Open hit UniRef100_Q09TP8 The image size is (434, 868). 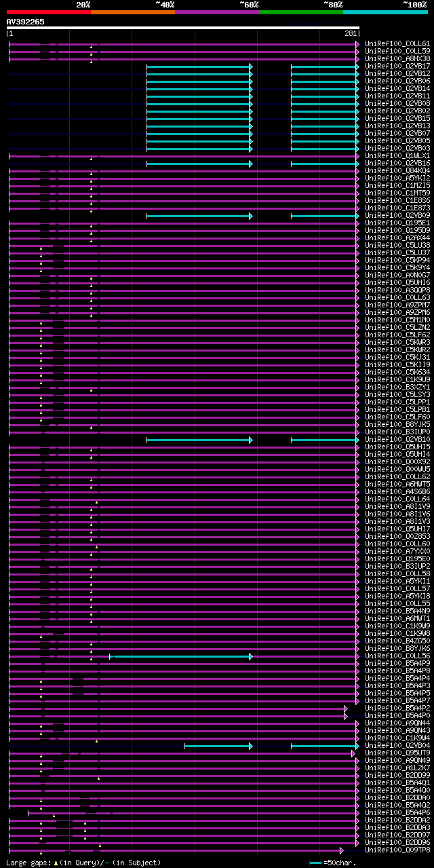[x=397, y=850]
